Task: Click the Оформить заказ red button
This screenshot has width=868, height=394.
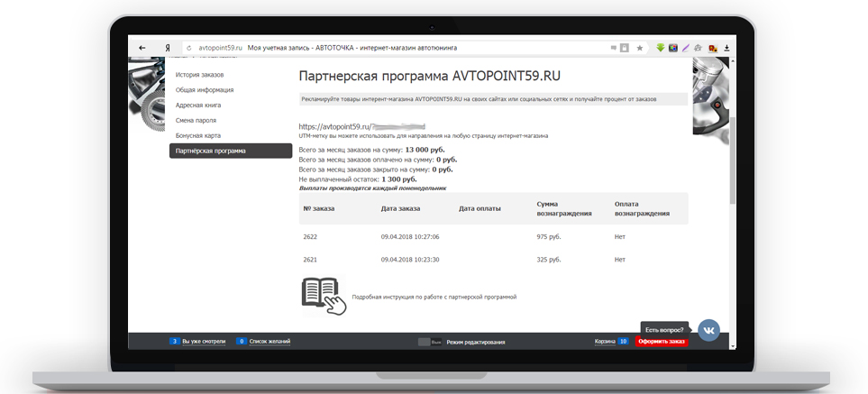Action: pyautogui.click(x=662, y=342)
